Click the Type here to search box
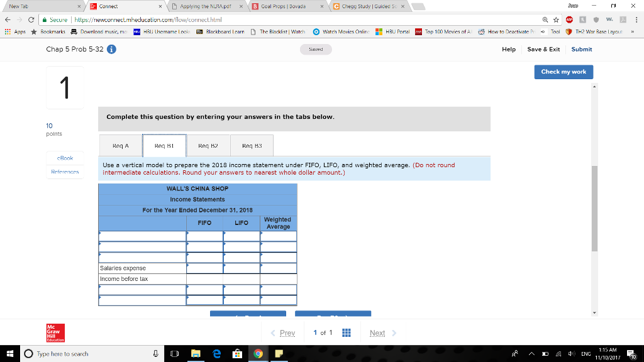Viewport: 644px width, 362px height. click(92, 353)
